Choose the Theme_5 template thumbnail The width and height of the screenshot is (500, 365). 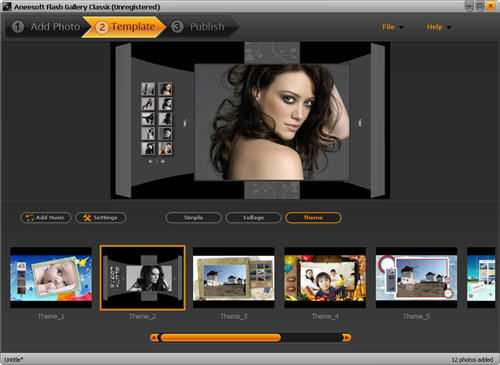pyautogui.click(x=416, y=278)
